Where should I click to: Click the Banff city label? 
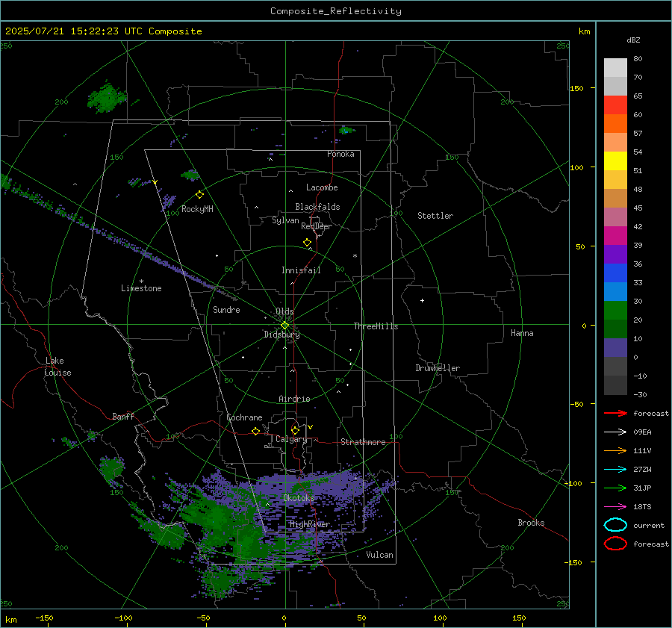tap(123, 416)
